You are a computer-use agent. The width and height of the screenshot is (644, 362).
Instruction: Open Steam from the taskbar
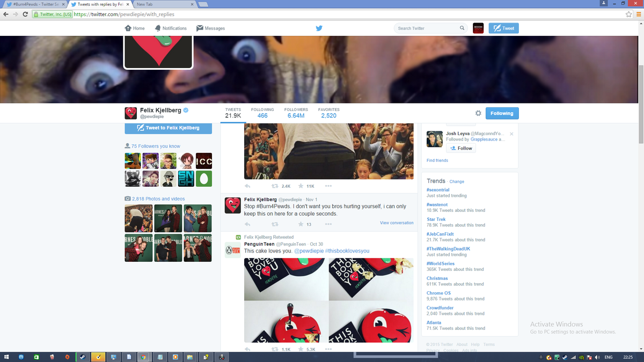(82, 357)
